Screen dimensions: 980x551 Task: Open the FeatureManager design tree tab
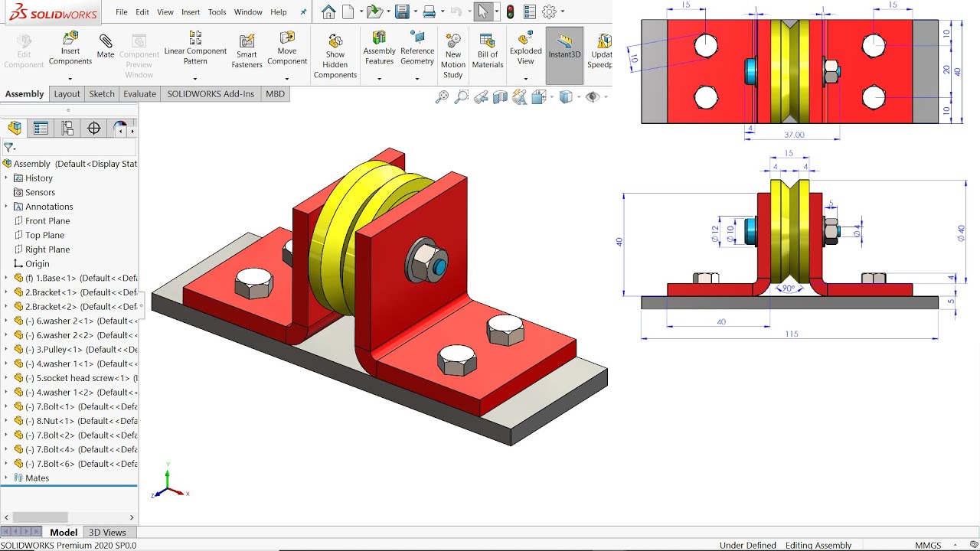15,129
